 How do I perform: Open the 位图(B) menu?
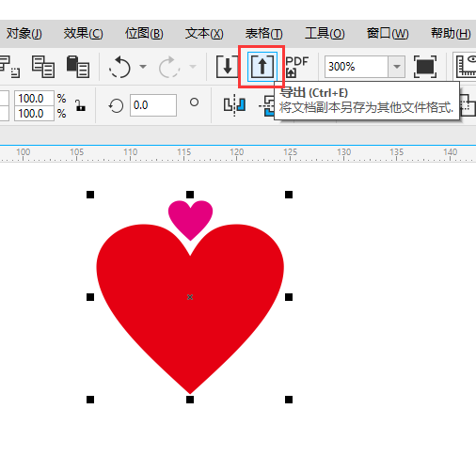point(144,33)
